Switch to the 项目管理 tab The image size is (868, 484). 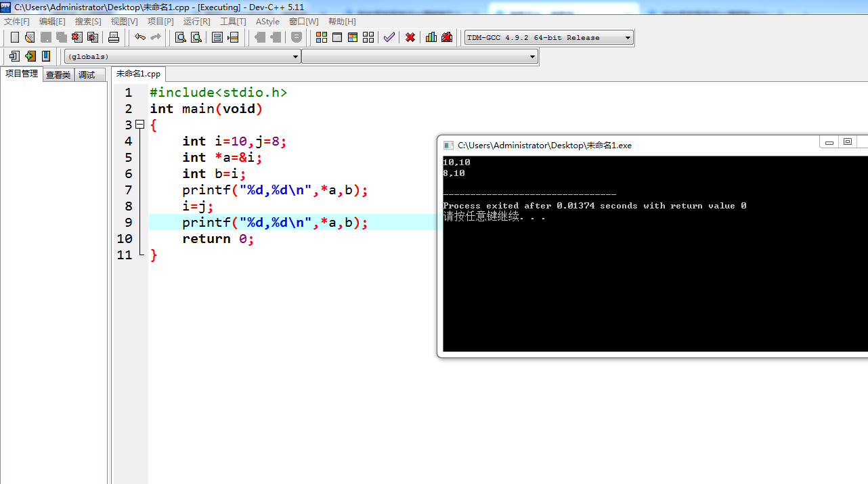click(x=22, y=74)
